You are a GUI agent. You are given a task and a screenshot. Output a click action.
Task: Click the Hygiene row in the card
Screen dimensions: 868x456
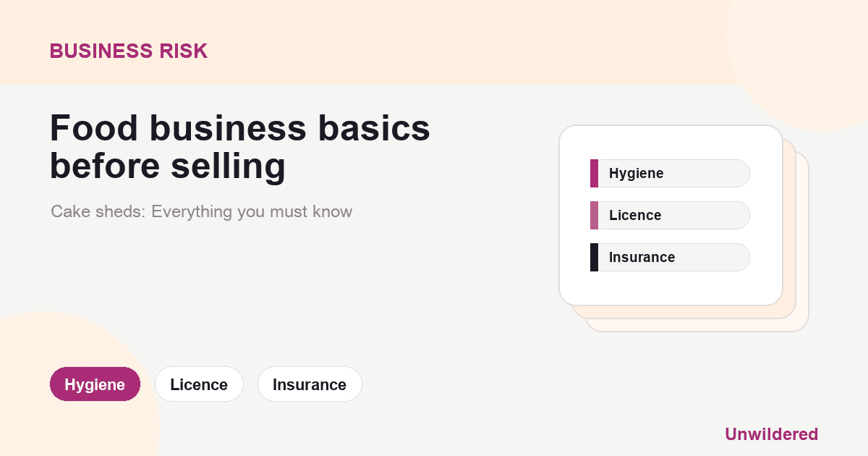tap(670, 174)
